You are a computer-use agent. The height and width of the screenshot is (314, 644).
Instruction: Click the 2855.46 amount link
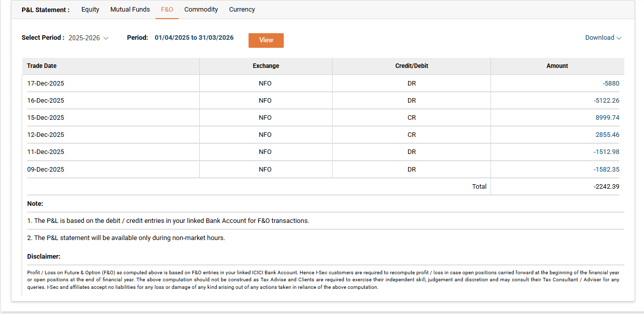607,135
